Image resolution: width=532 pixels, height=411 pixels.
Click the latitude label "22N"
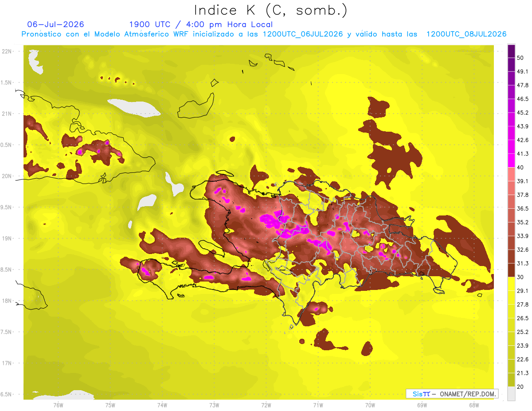click(7, 51)
